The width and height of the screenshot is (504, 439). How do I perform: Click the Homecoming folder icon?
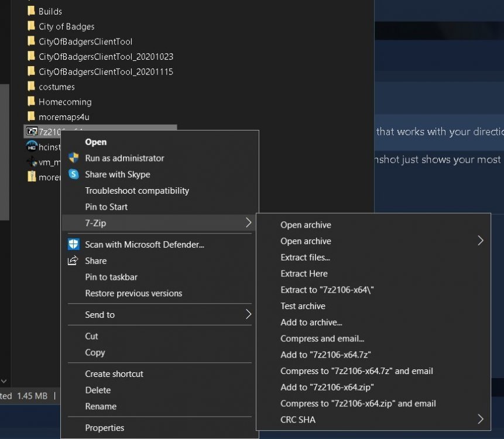coord(32,102)
